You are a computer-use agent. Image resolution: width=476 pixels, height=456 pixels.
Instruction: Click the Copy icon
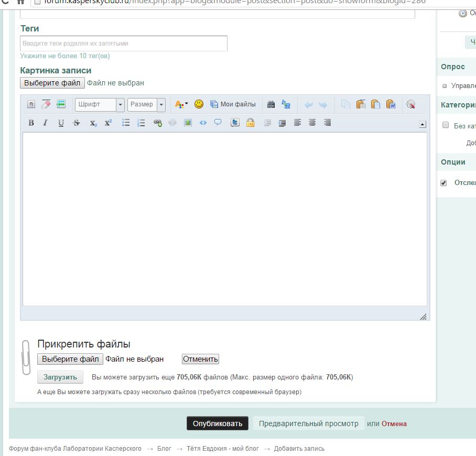pos(345,104)
